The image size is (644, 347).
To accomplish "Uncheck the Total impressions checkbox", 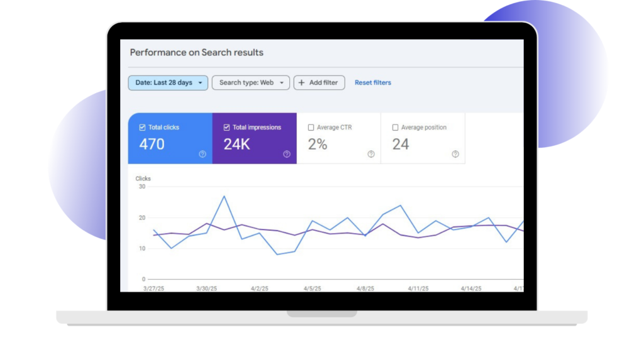I will pyautogui.click(x=226, y=128).
